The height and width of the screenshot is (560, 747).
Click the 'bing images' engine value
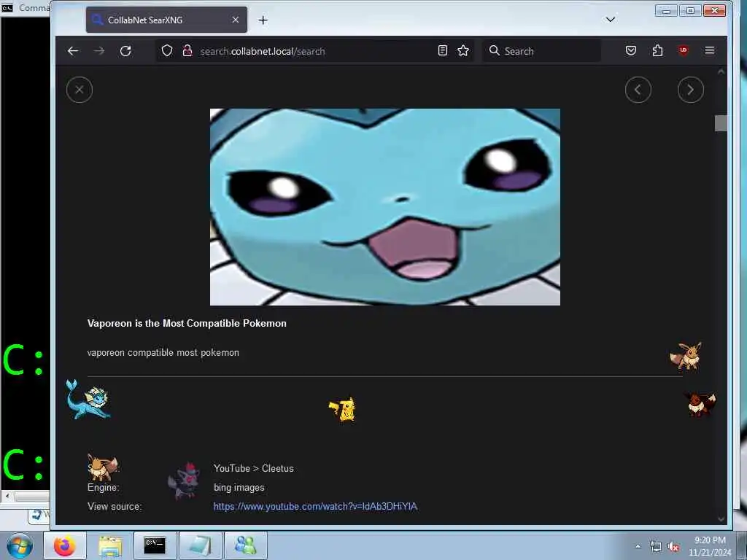(x=239, y=488)
